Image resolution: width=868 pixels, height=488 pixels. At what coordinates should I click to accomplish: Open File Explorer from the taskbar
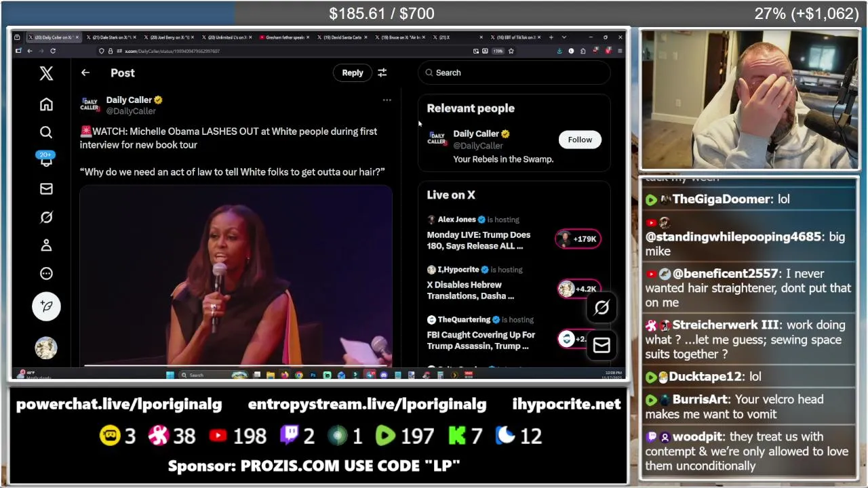[271, 375]
